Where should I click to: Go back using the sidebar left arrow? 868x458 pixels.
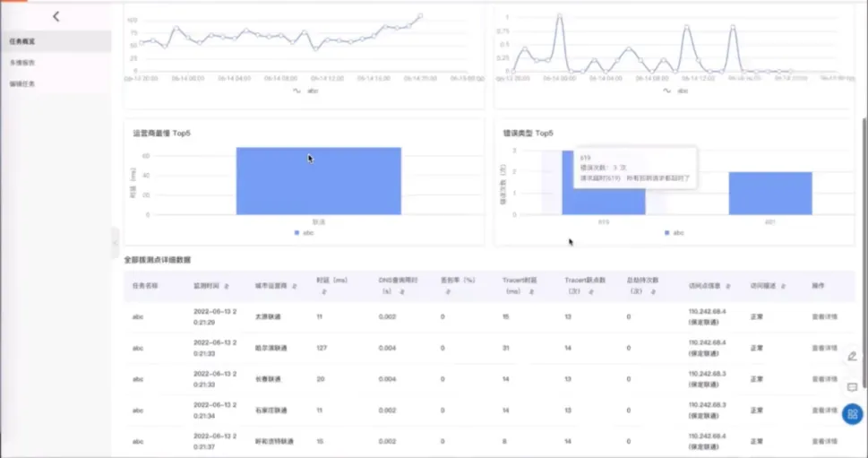coord(56,17)
